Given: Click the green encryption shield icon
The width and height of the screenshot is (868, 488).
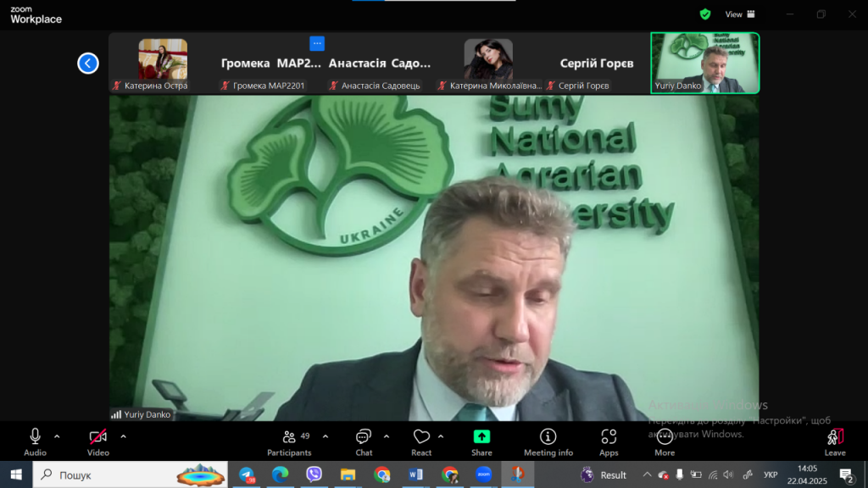Looking at the screenshot, I should coord(705,14).
